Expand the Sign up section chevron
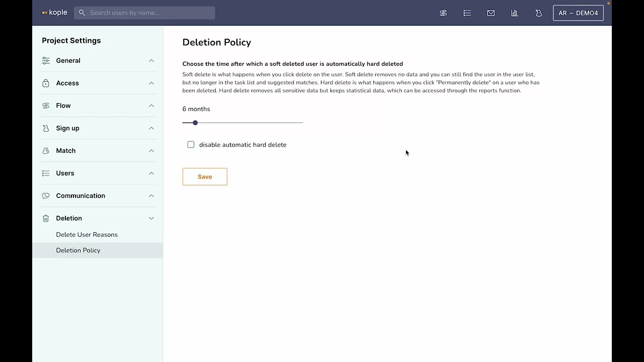644x362 pixels. point(151,128)
